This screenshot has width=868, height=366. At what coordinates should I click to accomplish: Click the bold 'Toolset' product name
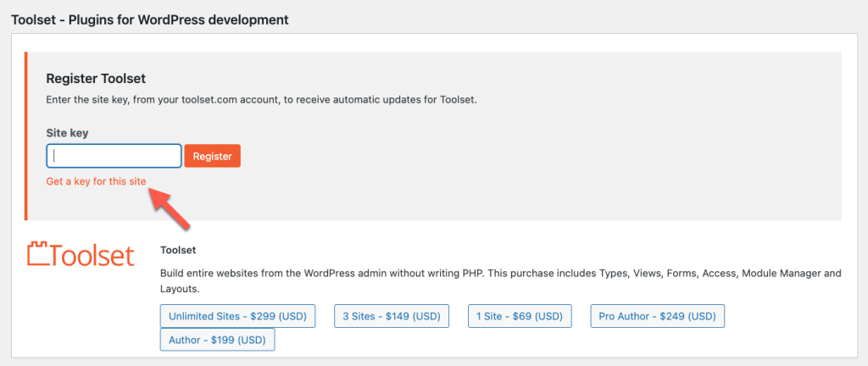tap(178, 250)
